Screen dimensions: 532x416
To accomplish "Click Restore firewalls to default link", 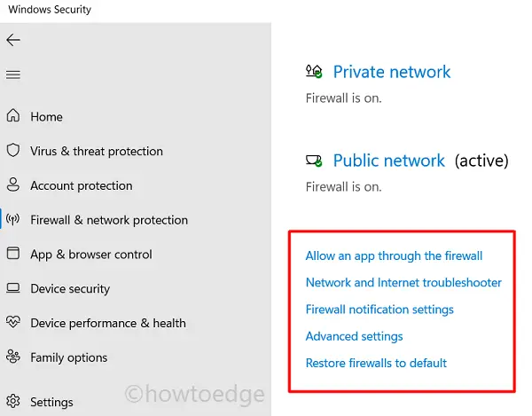I will click(x=376, y=363).
